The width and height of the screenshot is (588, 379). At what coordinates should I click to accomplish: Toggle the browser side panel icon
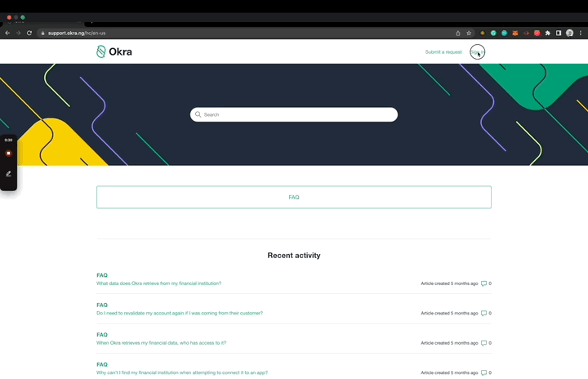[x=559, y=33]
